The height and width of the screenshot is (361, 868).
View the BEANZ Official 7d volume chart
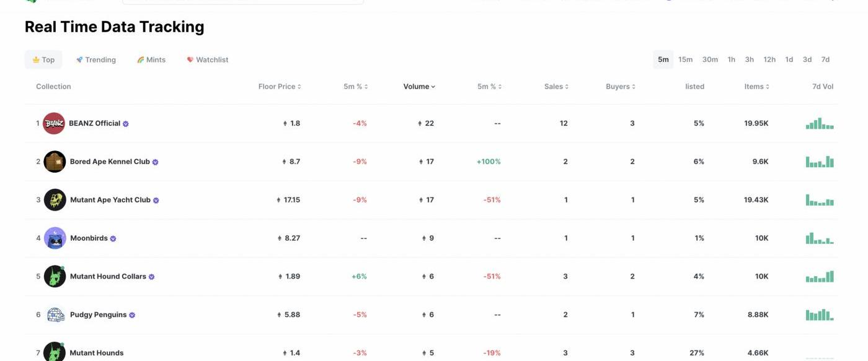tap(820, 123)
